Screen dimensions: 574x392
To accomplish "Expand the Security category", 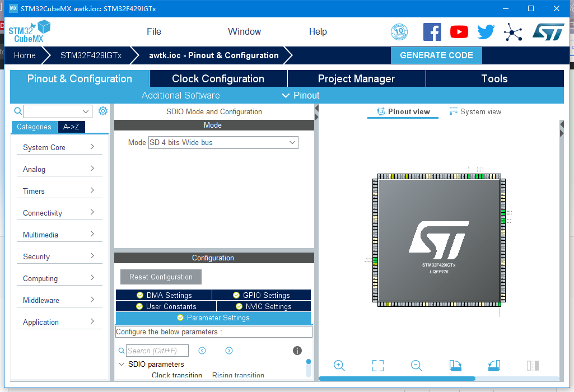I will click(59, 256).
